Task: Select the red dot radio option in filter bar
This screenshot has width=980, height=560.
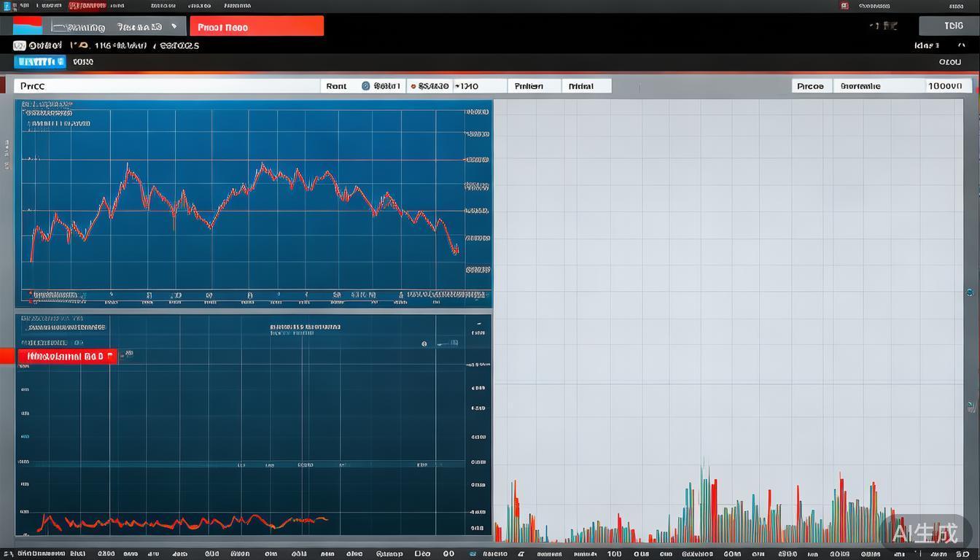Action: pos(413,86)
